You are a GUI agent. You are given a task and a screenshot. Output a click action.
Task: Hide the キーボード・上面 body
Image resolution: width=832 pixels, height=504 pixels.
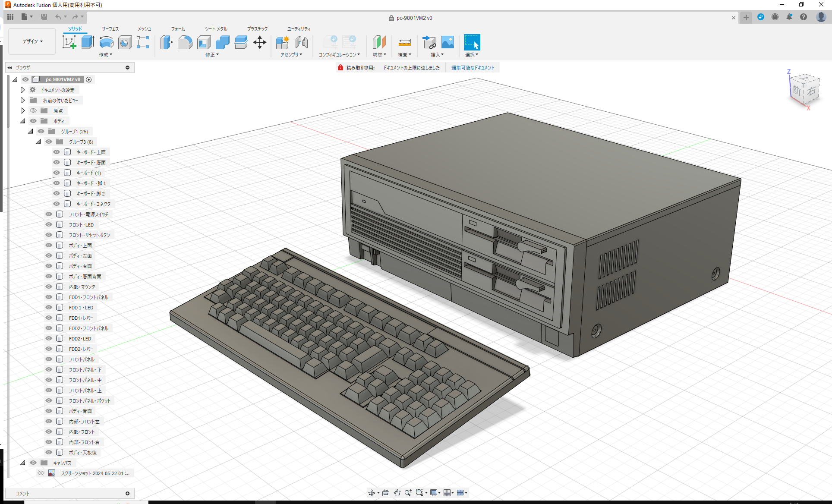(x=57, y=152)
